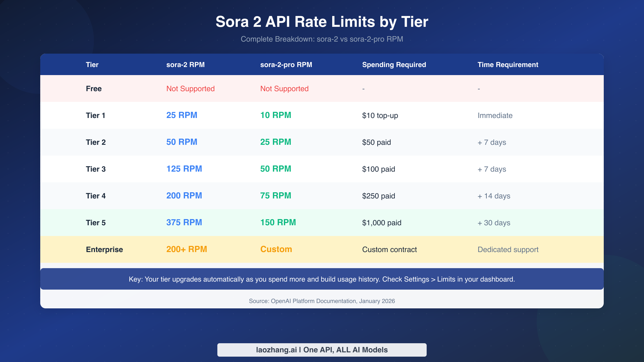
Task: Click the $10 top-up cell
Action: pyautogui.click(x=380, y=116)
